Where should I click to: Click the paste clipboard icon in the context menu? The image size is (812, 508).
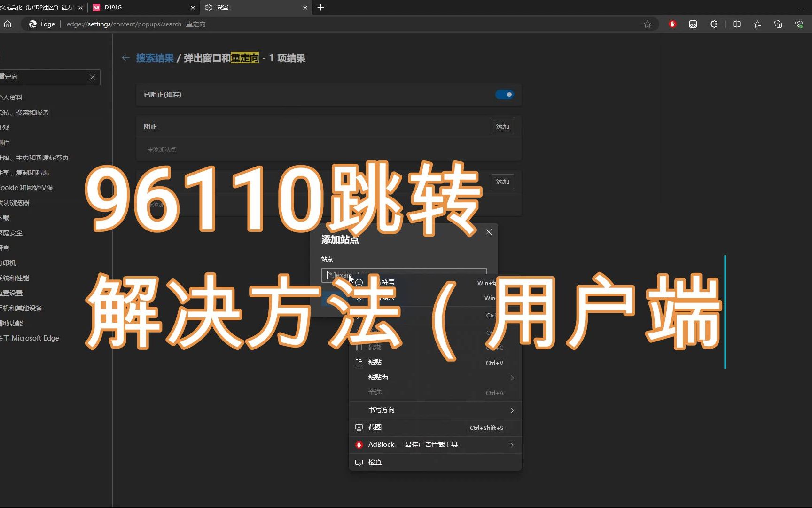[359, 363]
